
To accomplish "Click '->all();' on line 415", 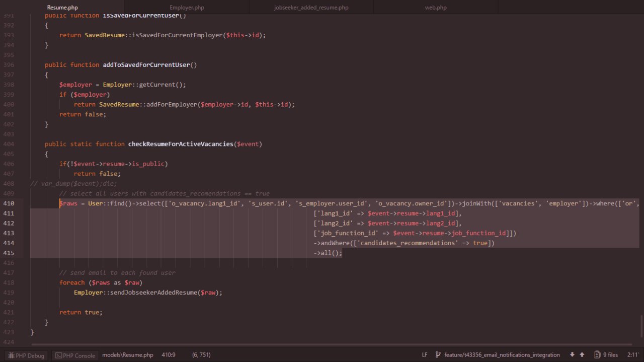I will click(328, 253).
